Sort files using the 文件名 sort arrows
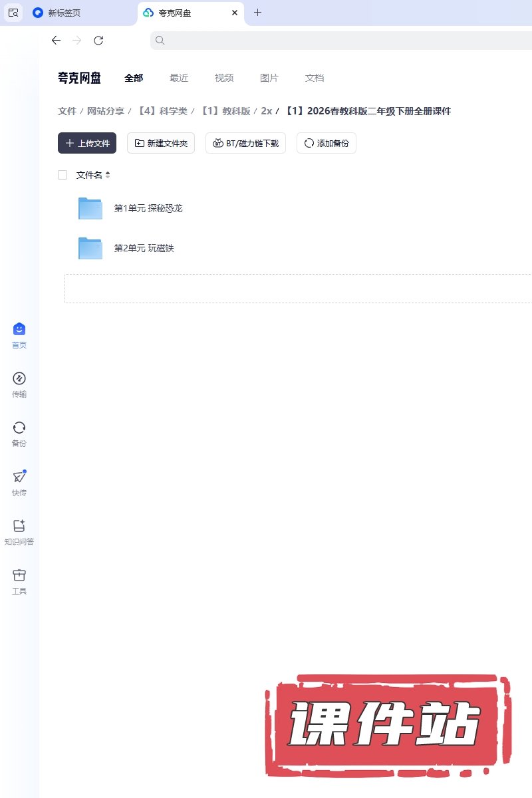Screen dimensions: 532x798 108,175
